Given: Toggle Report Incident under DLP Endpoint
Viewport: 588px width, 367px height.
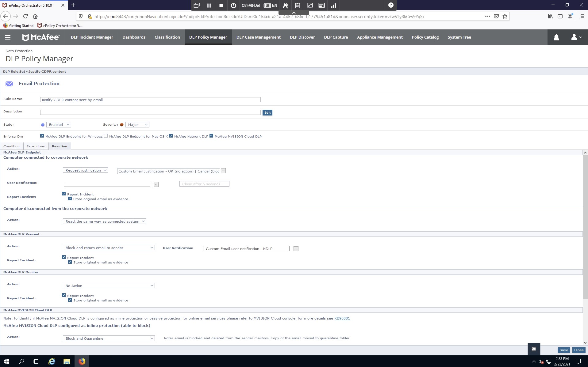Looking at the screenshot, I should (64, 194).
